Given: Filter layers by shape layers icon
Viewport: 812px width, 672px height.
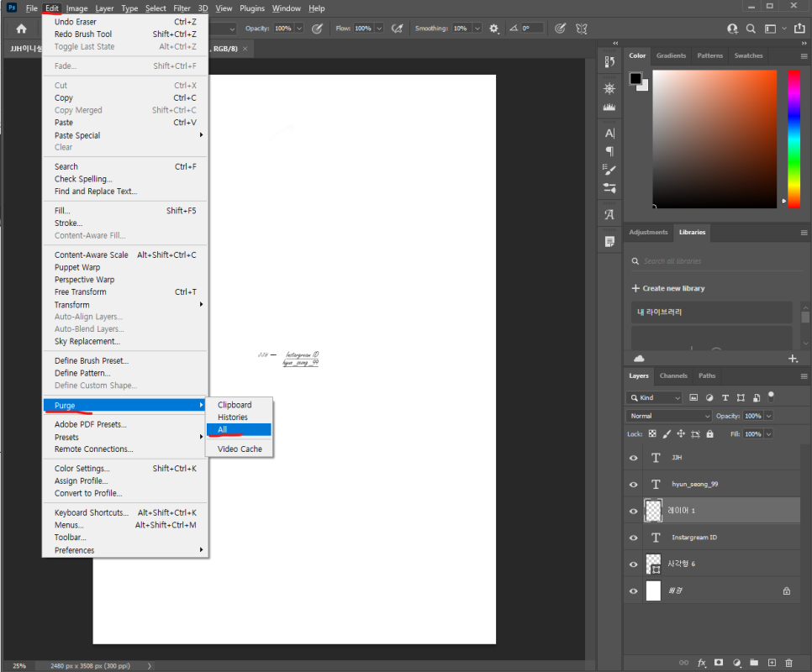Looking at the screenshot, I should click(741, 397).
